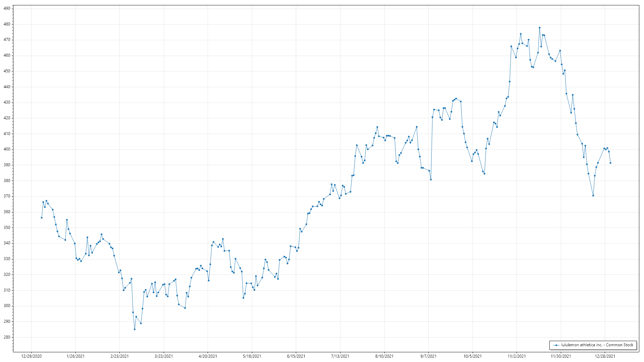The height and width of the screenshot is (362, 644).
Task: Click the 490 y-axis label
Action: 7,8
